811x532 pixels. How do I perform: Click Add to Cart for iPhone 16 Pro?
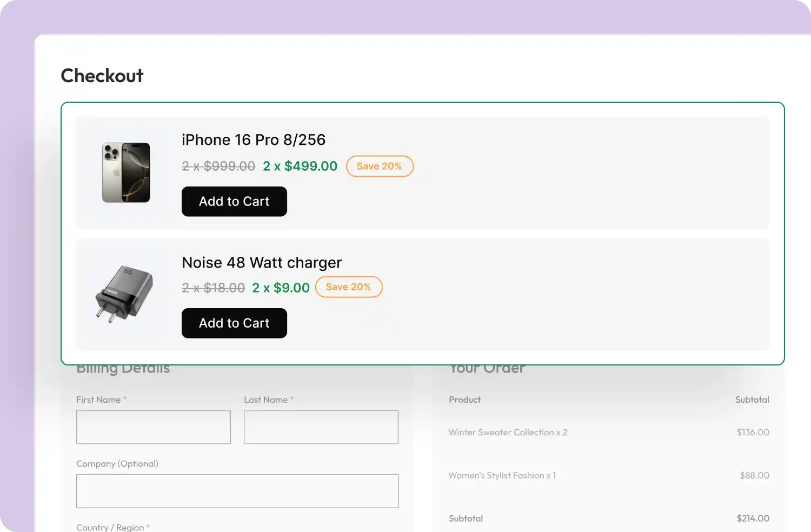(x=234, y=201)
